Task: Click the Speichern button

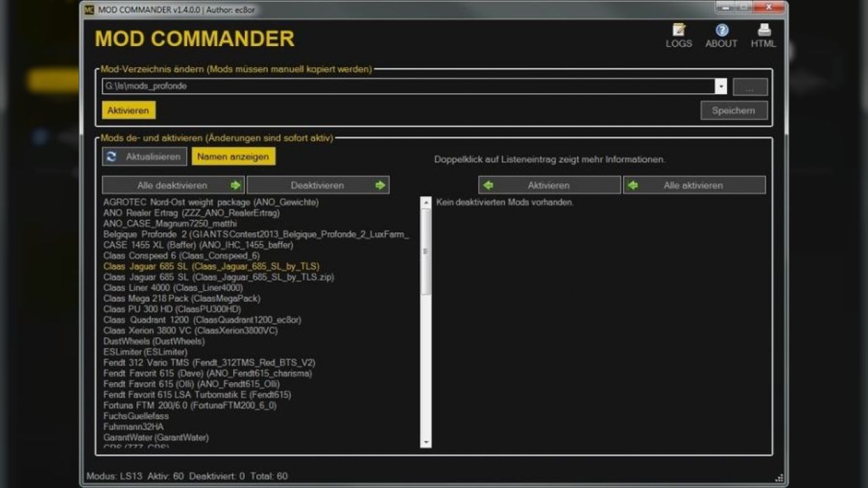Action: coord(734,110)
